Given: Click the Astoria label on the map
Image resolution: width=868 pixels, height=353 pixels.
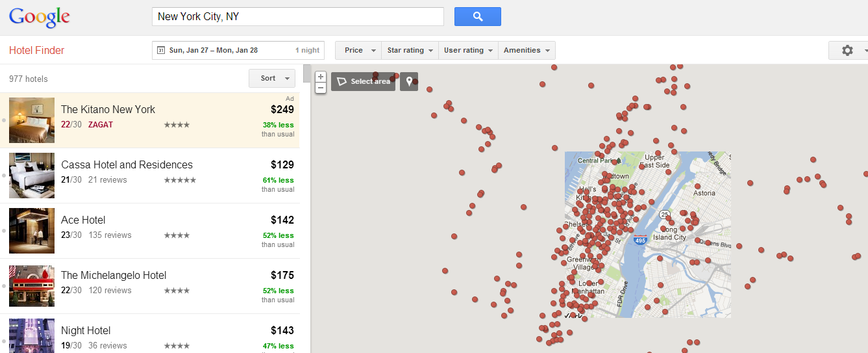Looking at the screenshot, I should 704,193.
